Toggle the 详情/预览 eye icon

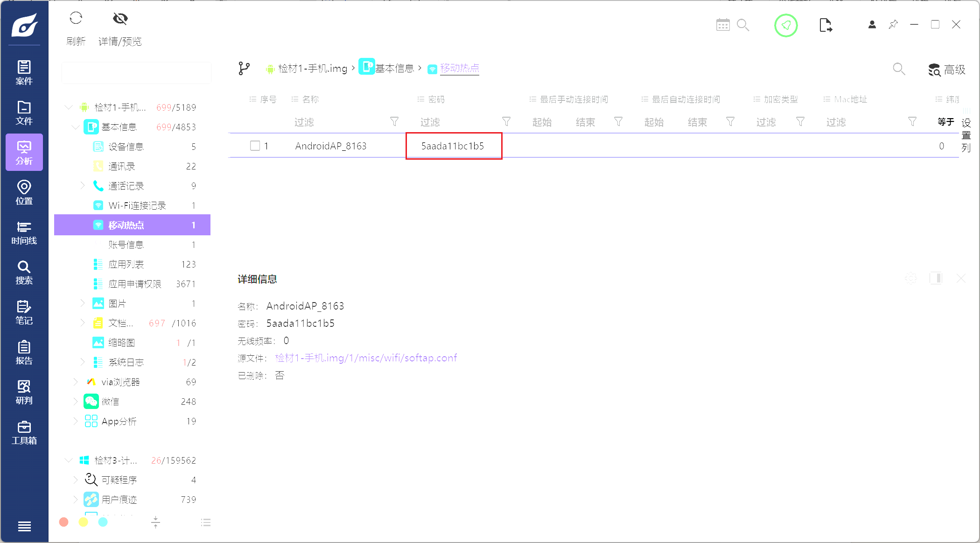pyautogui.click(x=120, y=19)
